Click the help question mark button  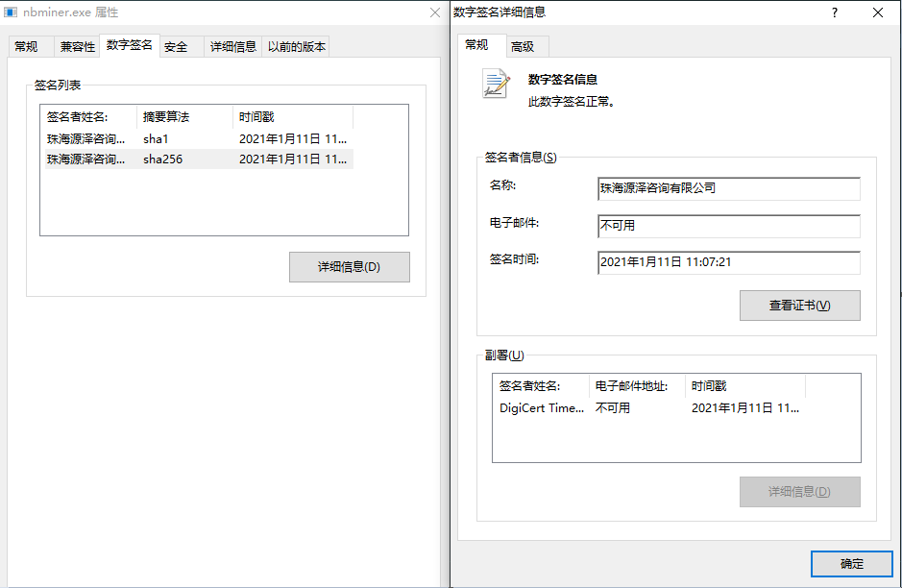[834, 12]
